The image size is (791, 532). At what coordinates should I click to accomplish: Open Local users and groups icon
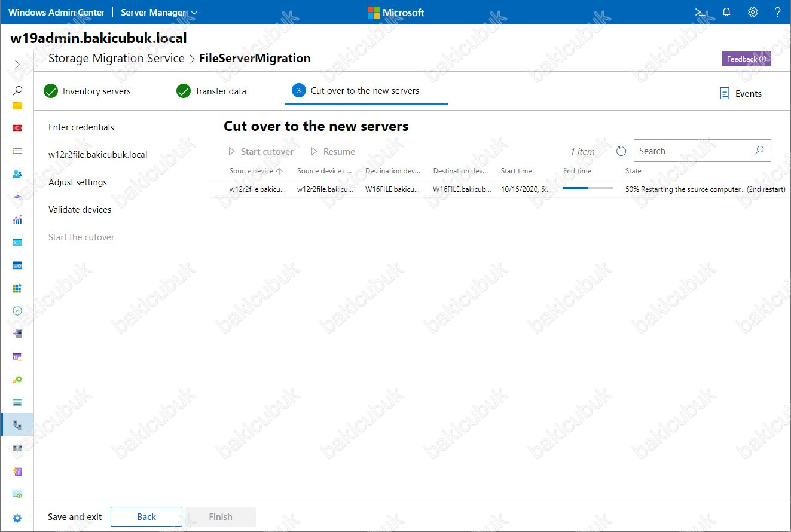(17, 174)
